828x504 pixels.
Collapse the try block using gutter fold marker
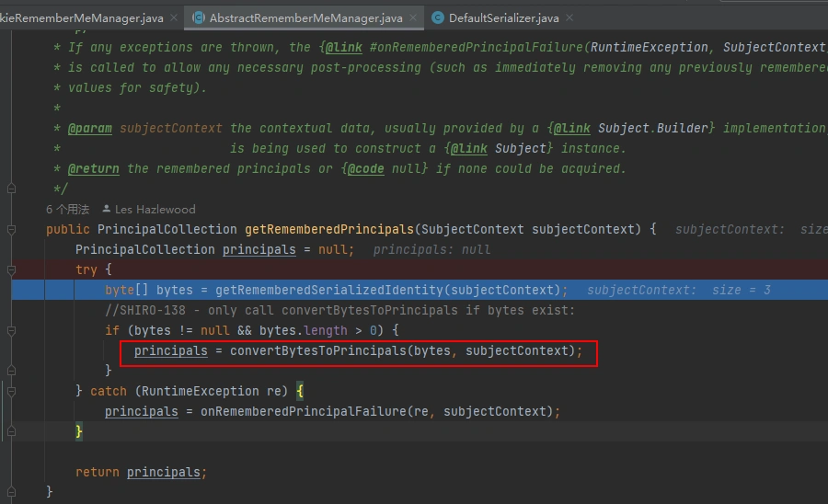point(11,269)
